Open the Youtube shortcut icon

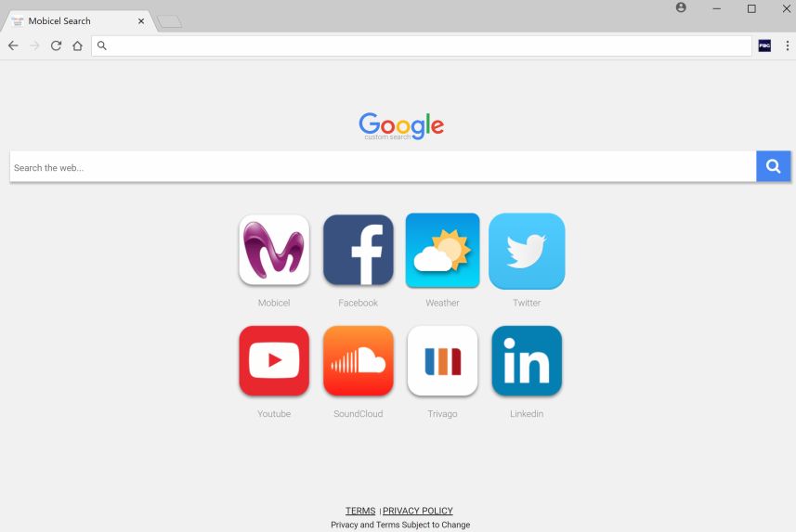click(x=274, y=360)
